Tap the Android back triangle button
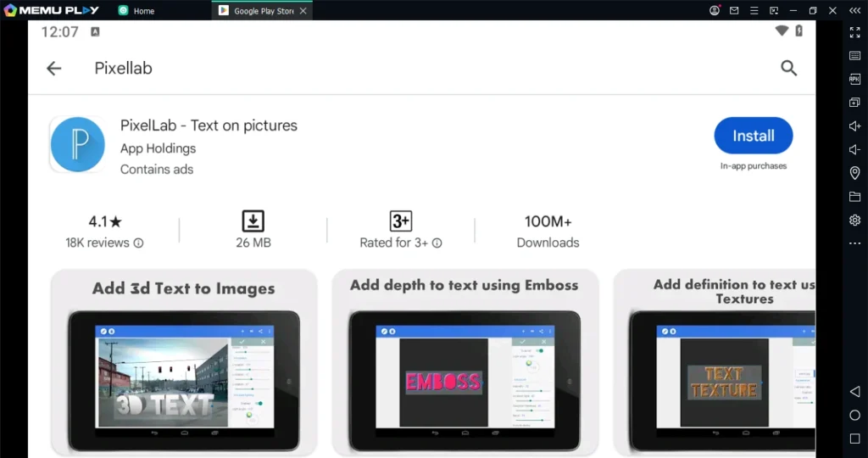868x458 pixels. 854,392
